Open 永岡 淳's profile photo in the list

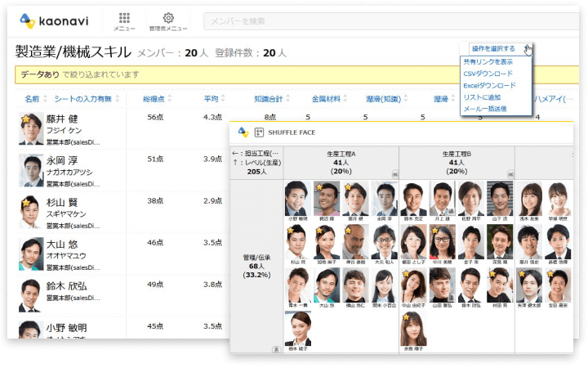tap(30, 169)
